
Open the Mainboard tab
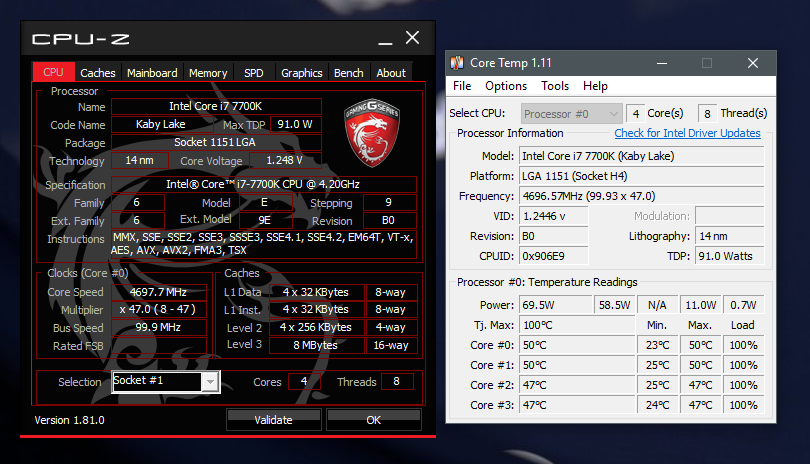point(152,73)
